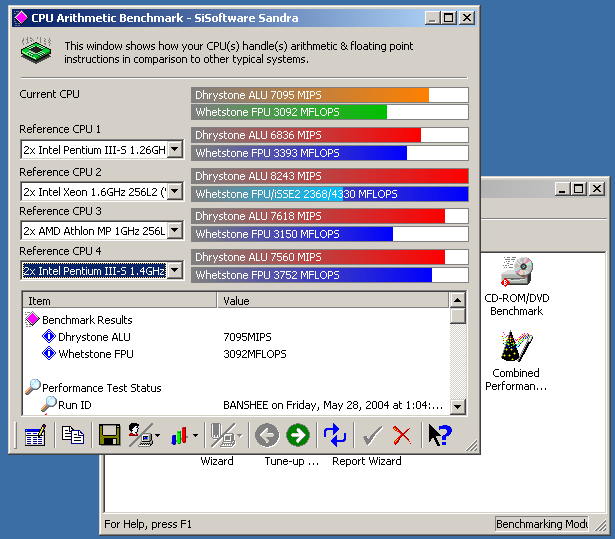The height and width of the screenshot is (539, 615).
Task: Click the Dhrystone ALU 8243 MIPS bar
Action: (329, 176)
